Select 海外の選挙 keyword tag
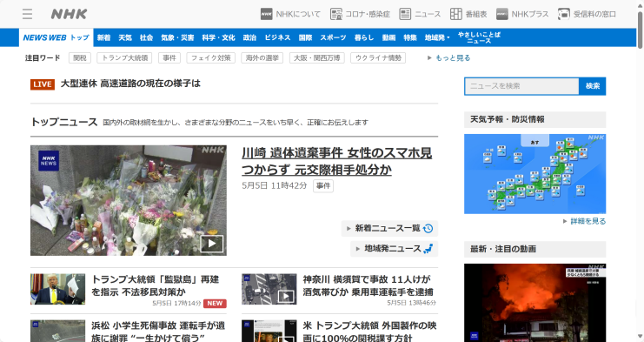644x342 pixels. [262, 58]
